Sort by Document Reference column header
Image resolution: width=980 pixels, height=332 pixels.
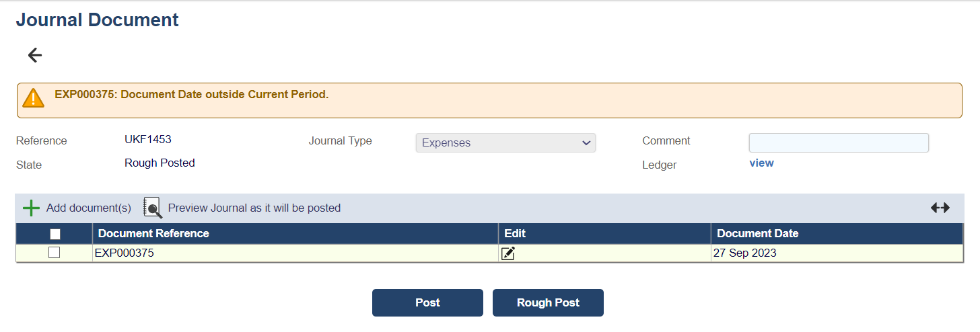coord(153,233)
